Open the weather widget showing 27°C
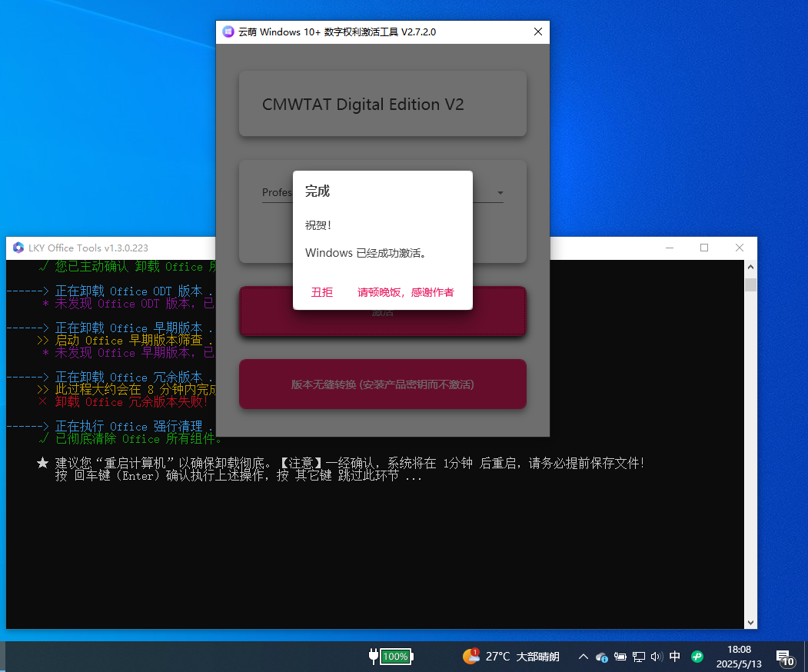The width and height of the screenshot is (808, 672). [x=510, y=657]
